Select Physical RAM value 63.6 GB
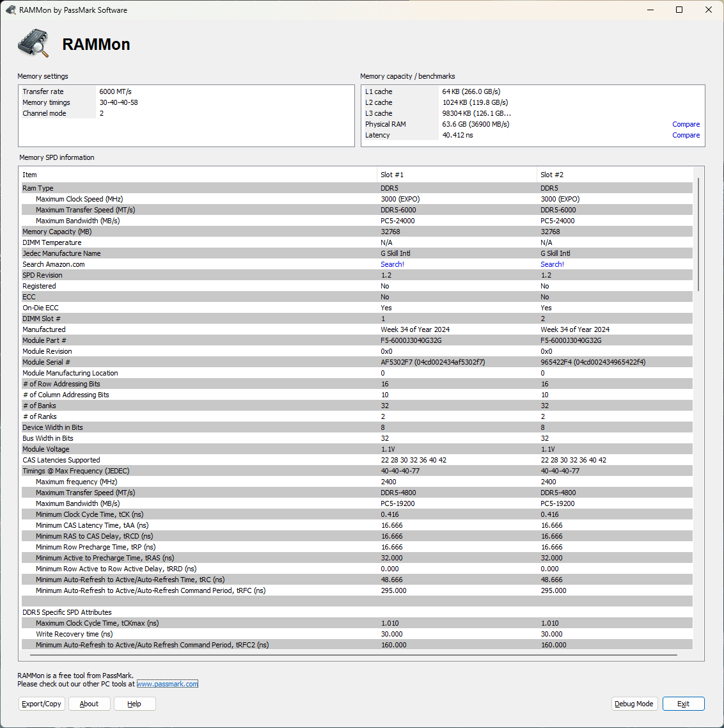The width and height of the screenshot is (724, 728). 476,125
